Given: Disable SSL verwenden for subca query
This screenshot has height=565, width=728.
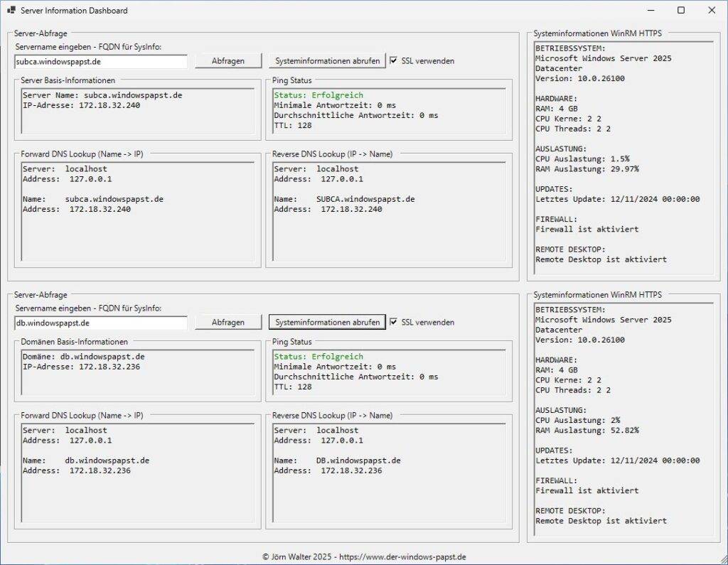Looking at the screenshot, I should point(394,60).
